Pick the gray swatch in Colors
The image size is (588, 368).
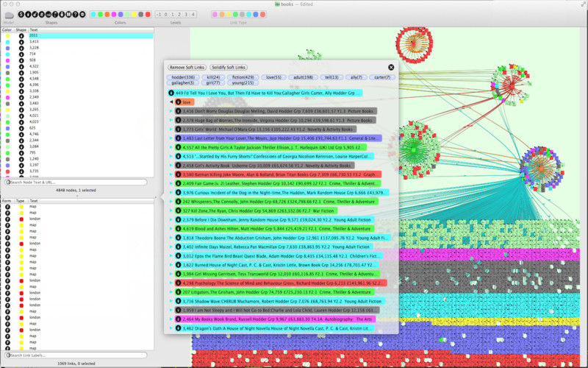coord(140,14)
